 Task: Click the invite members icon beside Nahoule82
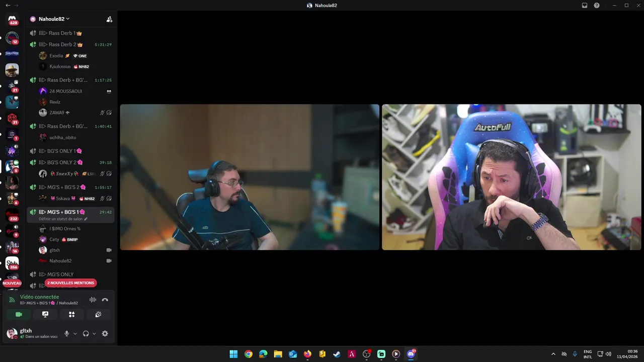tap(109, 19)
